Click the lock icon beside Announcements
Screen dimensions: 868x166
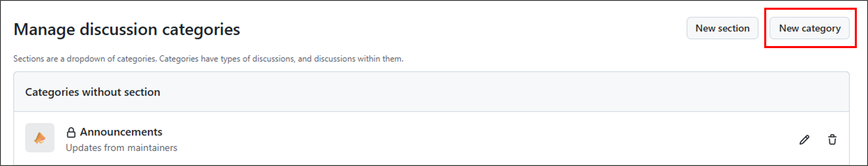71,132
